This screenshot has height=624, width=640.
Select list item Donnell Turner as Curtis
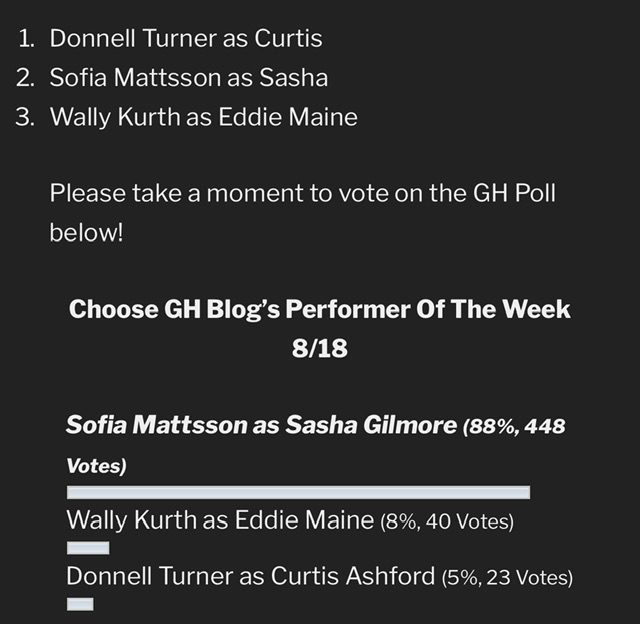point(186,38)
